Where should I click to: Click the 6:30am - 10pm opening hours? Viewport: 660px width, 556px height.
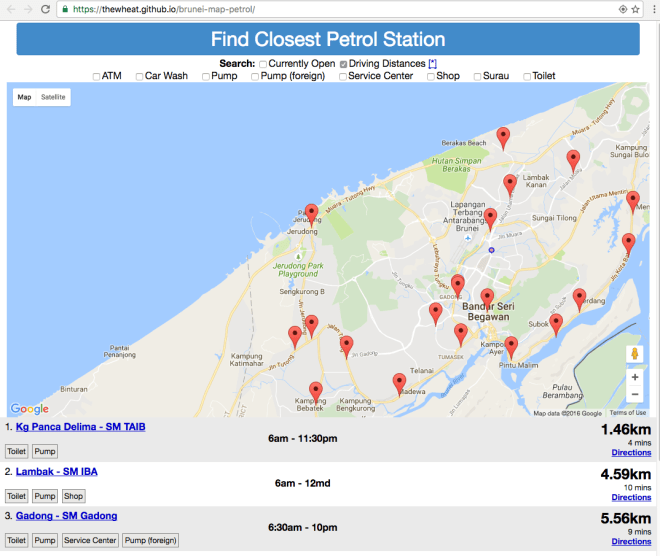[x=303, y=527]
